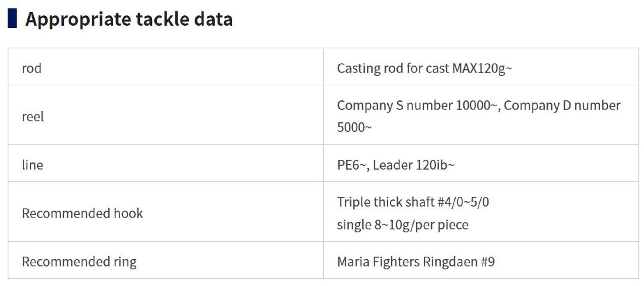
Task: Click the "Triple thick shaft" text
Action: click(x=385, y=202)
